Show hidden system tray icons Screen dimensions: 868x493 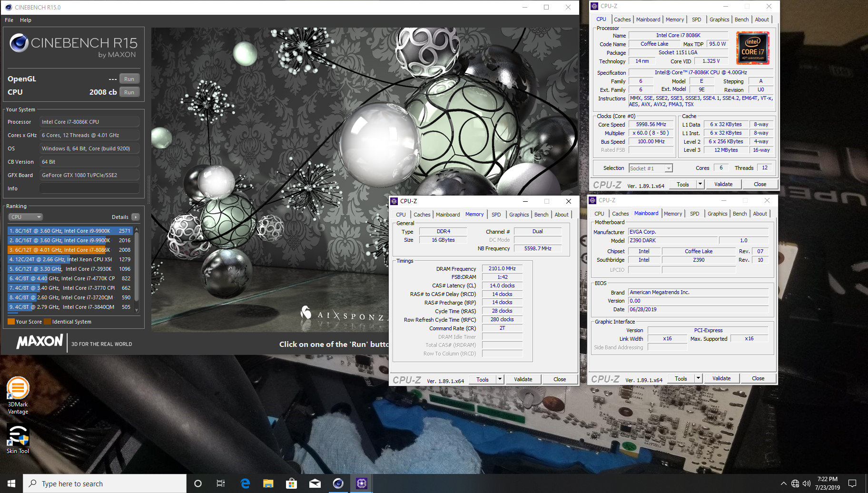783,483
